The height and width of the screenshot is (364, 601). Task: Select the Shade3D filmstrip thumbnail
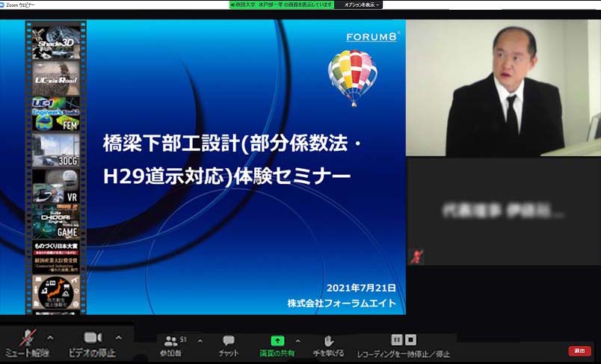tap(56, 43)
